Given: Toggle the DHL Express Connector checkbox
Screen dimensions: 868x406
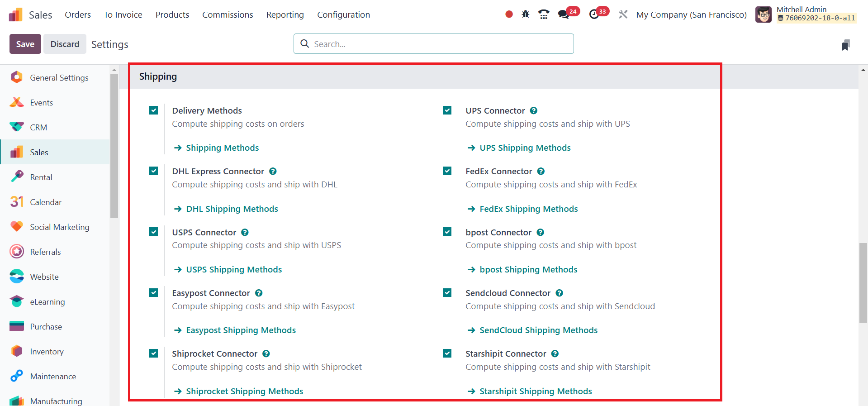Looking at the screenshot, I should (x=154, y=171).
